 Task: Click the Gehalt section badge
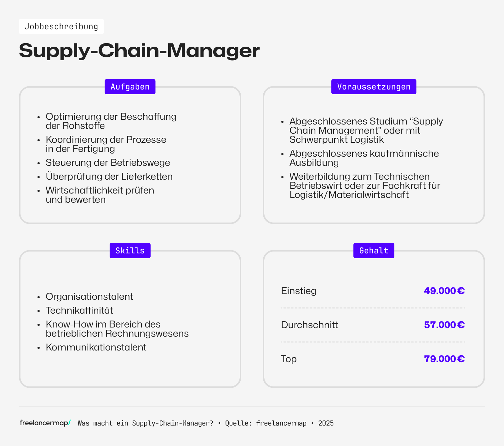tap(374, 251)
